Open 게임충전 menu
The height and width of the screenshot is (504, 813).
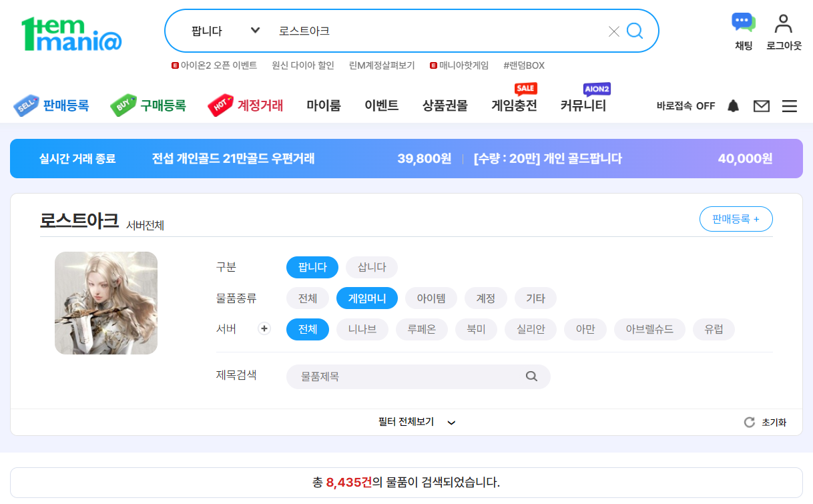[514, 105]
